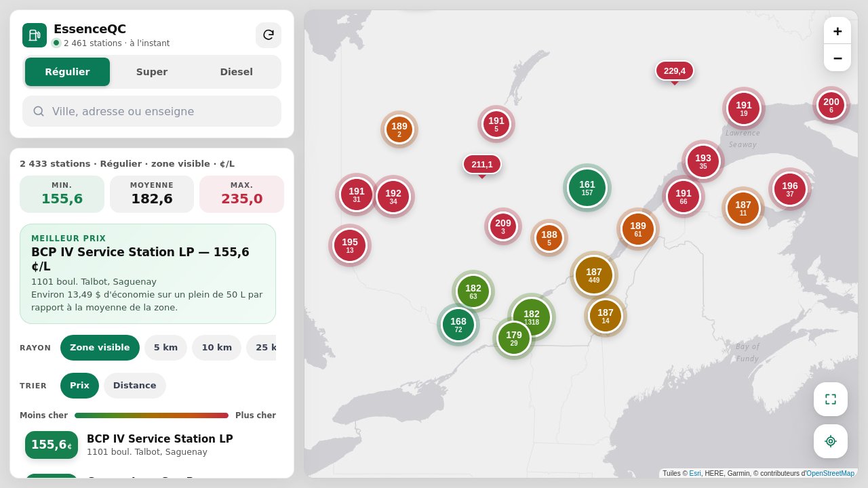
Task: Expand the 196 cluster with 37 stations
Action: click(x=790, y=189)
